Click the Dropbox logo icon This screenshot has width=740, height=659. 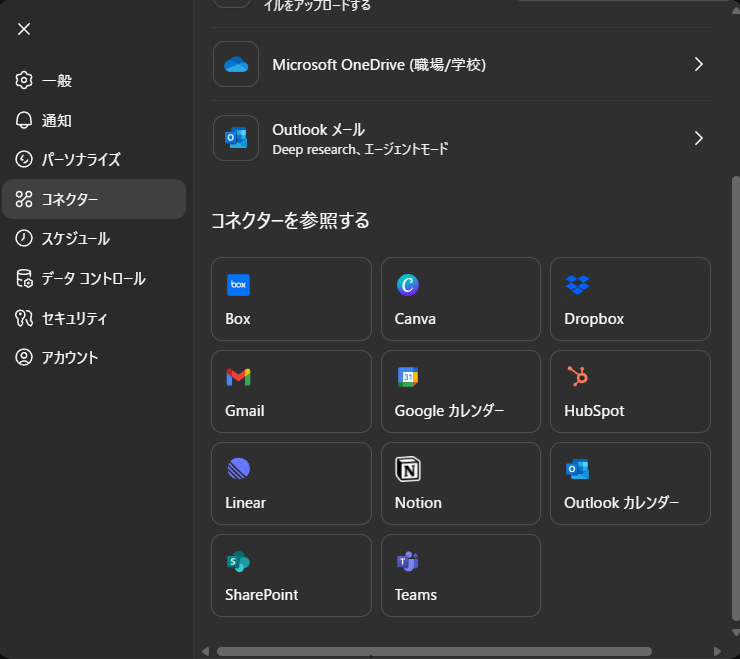tap(577, 285)
